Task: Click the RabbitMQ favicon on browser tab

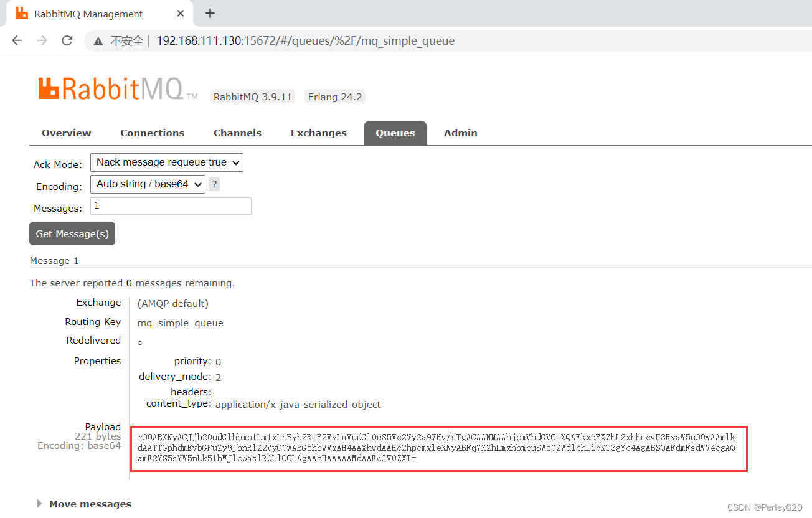Action: pyautogui.click(x=21, y=13)
